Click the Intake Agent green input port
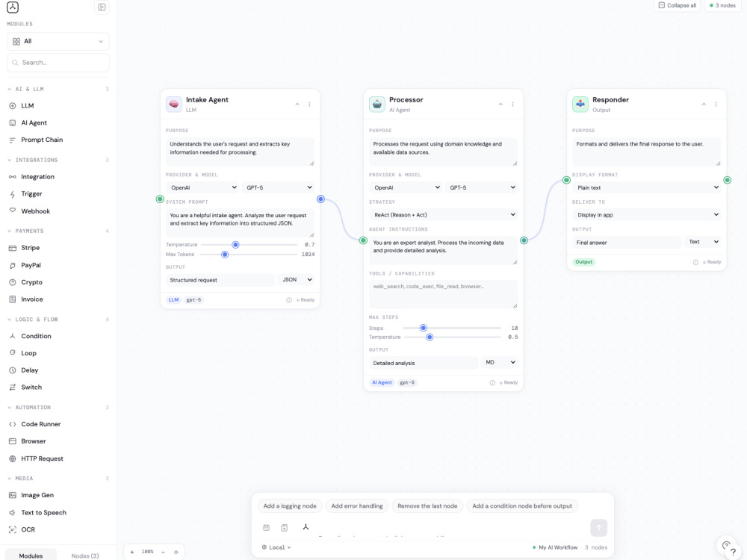 pyautogui.click(x=160, y=199)
